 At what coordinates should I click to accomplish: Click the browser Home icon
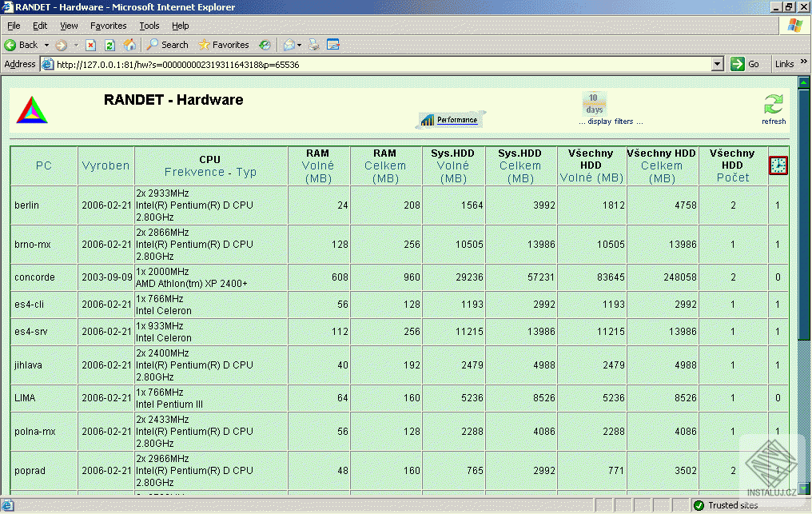tap(129, 45)
